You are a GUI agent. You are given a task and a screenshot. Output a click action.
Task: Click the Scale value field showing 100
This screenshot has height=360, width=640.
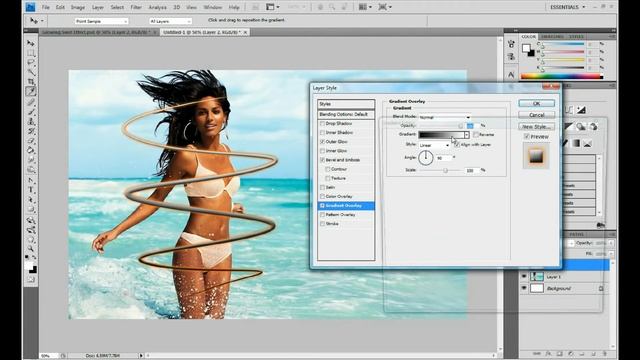tap(472, 170)
